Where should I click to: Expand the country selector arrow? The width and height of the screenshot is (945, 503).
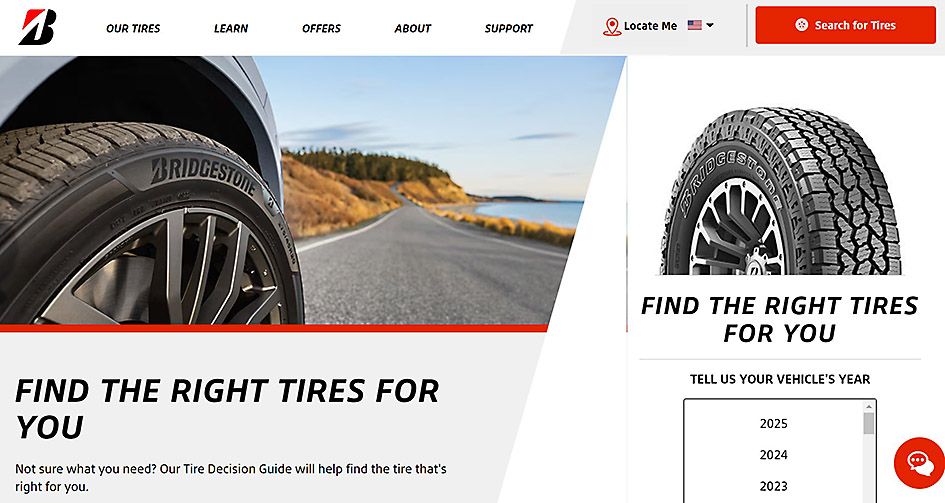pyautogui.click(x=710, y=25)
